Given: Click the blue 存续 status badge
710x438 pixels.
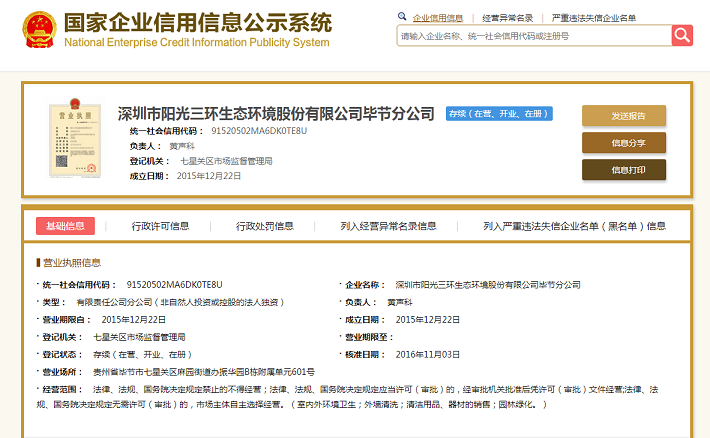Looking at the screenshot, I should (x=499, y=114).
